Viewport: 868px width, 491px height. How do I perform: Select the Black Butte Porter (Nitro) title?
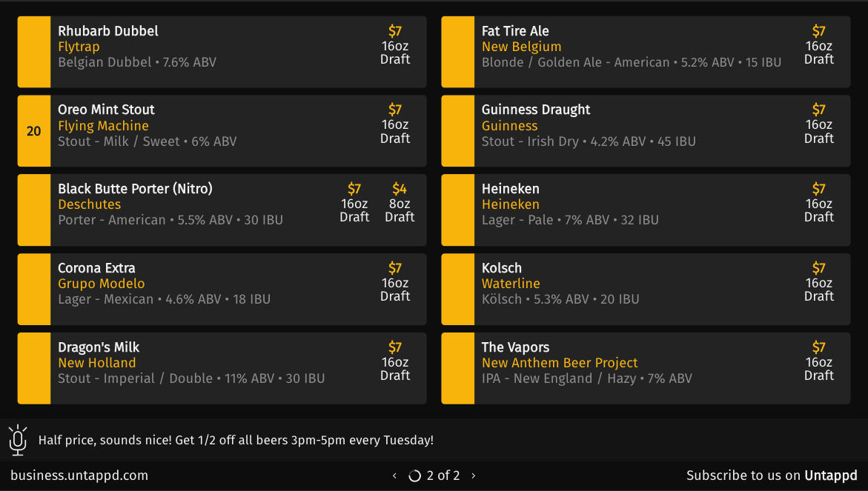(x=135, y=189)
